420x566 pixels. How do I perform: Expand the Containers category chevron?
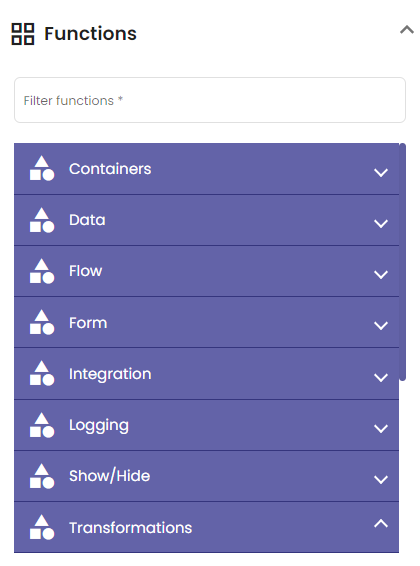[x=381, y=173]
